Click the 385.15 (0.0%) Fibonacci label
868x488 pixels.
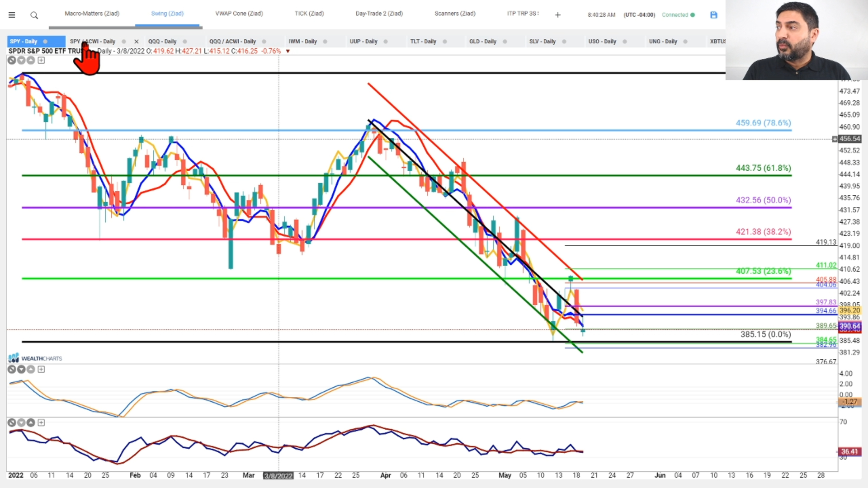pyautogui.click(x=766, y=334)
